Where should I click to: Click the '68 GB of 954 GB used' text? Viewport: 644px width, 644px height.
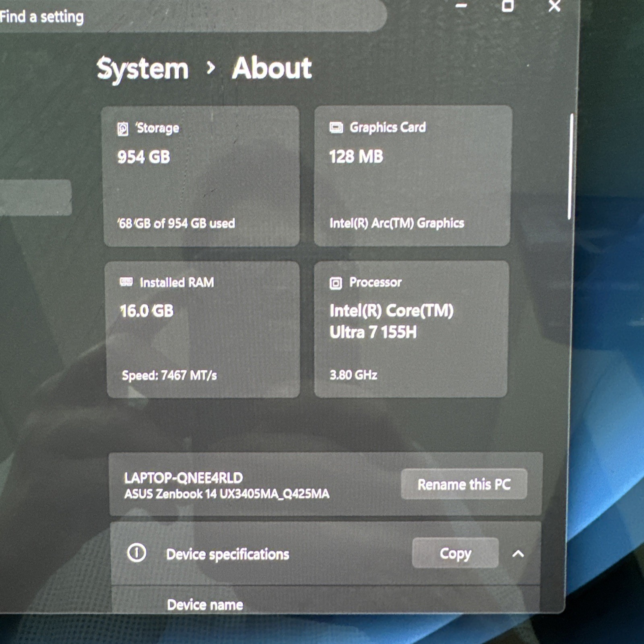(x=176, y=223)
